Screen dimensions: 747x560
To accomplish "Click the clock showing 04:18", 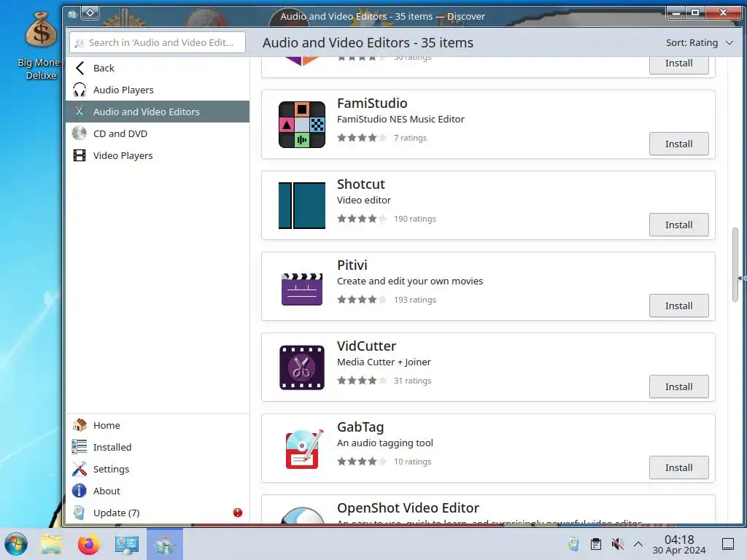I will point(679,539).
